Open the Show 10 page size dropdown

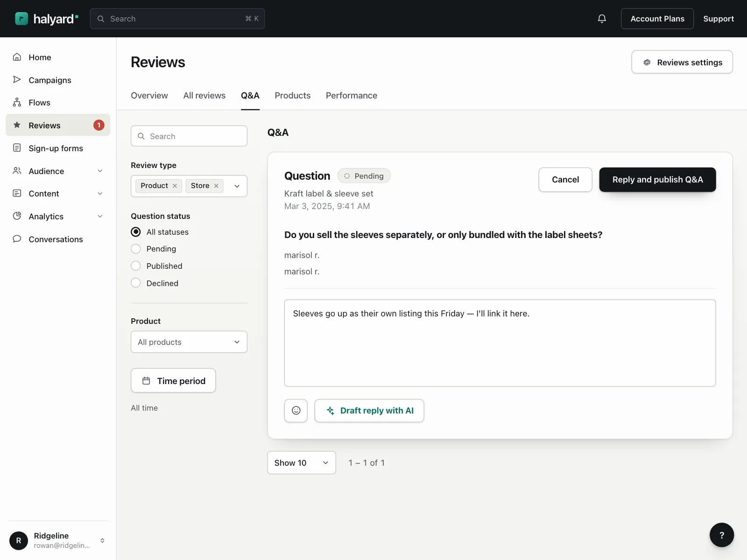302,462
